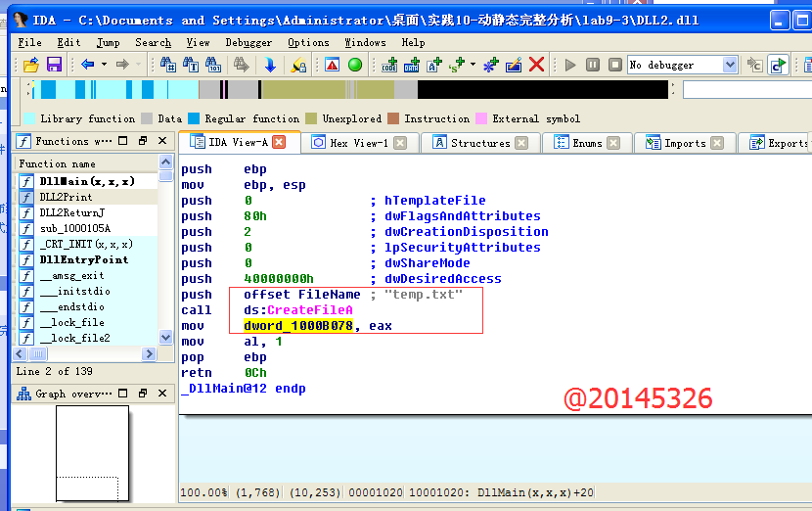812x511 pixels.
Task: Pause the process with the toolbar icon
Action: coord(592,65)
